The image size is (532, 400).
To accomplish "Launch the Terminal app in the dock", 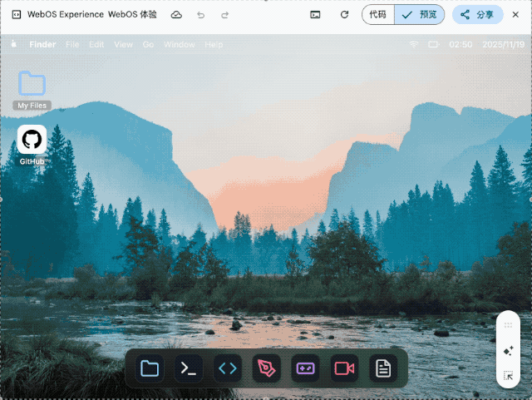I will (189, 368).
